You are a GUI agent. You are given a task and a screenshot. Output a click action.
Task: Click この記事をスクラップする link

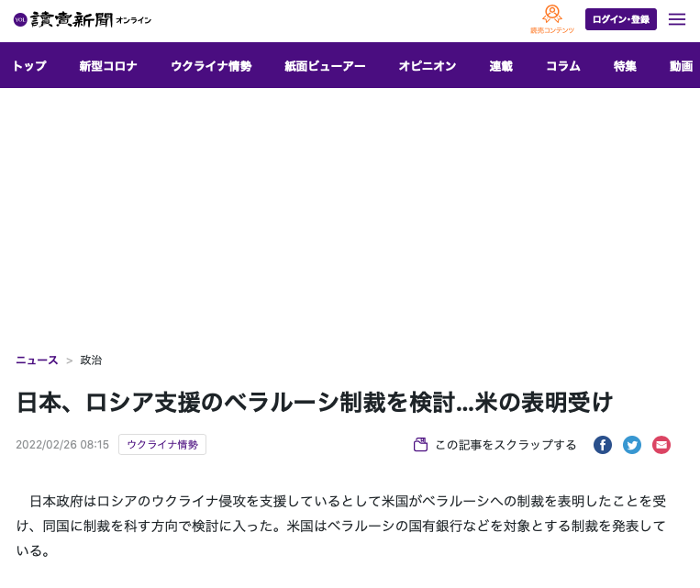pyautogui.click(x=506, y=445)
